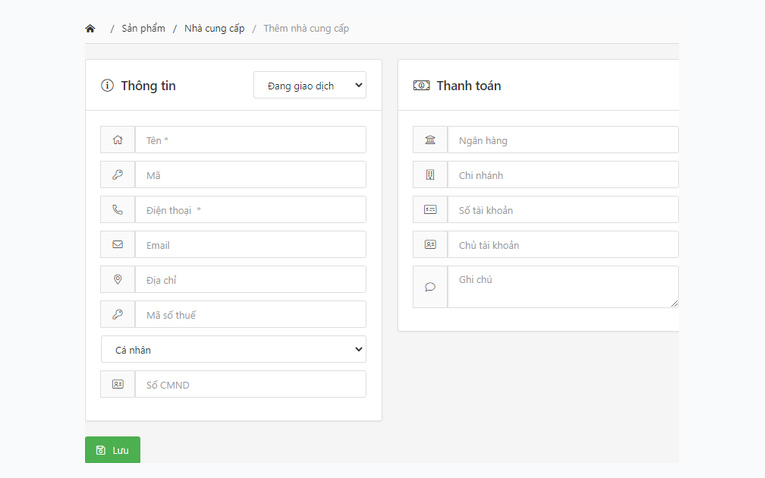Viewport: 765px width, 478px height.
Task: Focus the Mã số thuế input field
Action: pyautogui.click(x=250, y=314)
